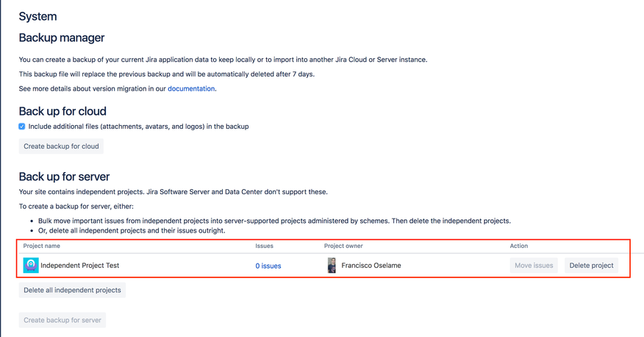Screen dimensions: 644x337
Task: Click the Delete project button
Action: [591, 266]
